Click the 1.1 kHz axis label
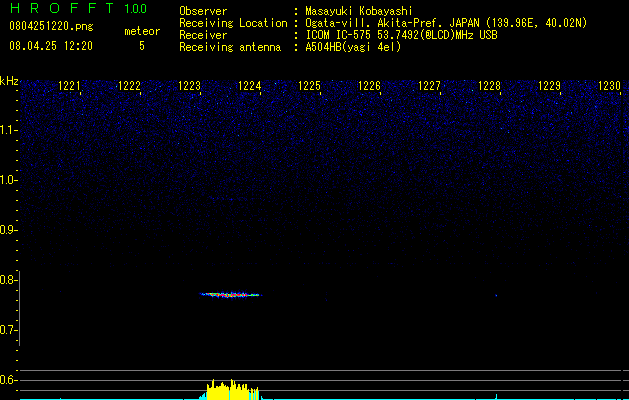The width and height of the screenshot is (629, 400). [x=8, y=130]
